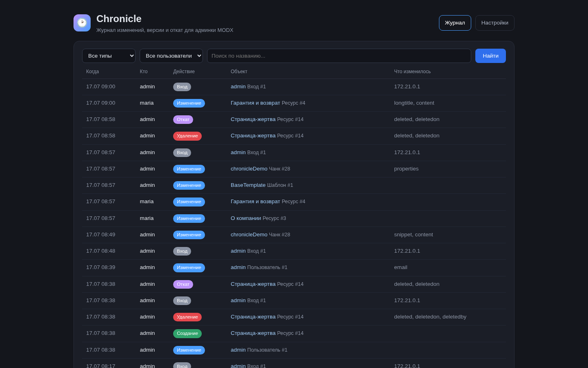588x368 pixels.
Task: Follow the "BaseTemplate" object link
Action: (248, 185)
